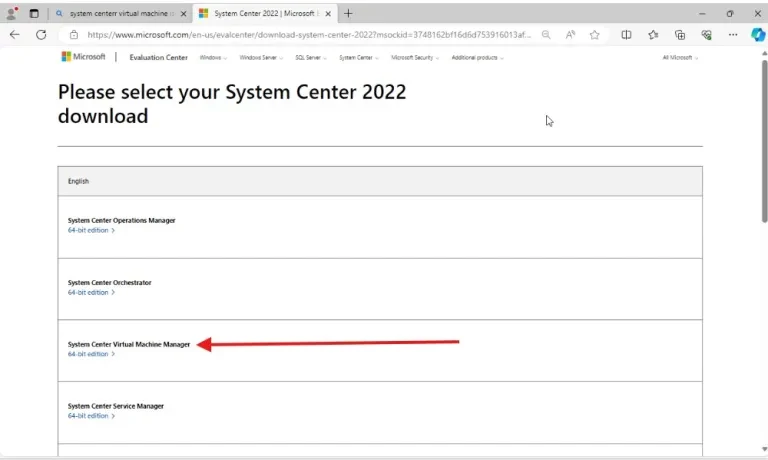This screenshot has width=768, height=460.
Task: Click System Center Virtual Machine Manager title
Action: point(129,344)
